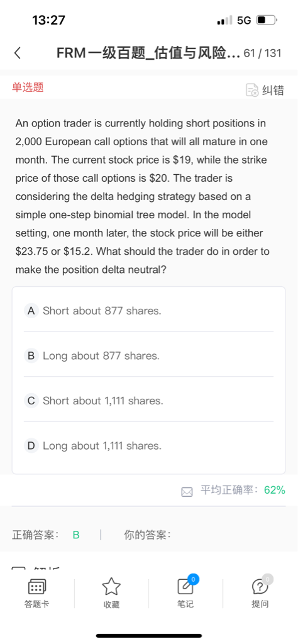Tap the 62% average accuracy value
Image resolution: width=298 pixels, height=644 pixels.
[275, 490]
